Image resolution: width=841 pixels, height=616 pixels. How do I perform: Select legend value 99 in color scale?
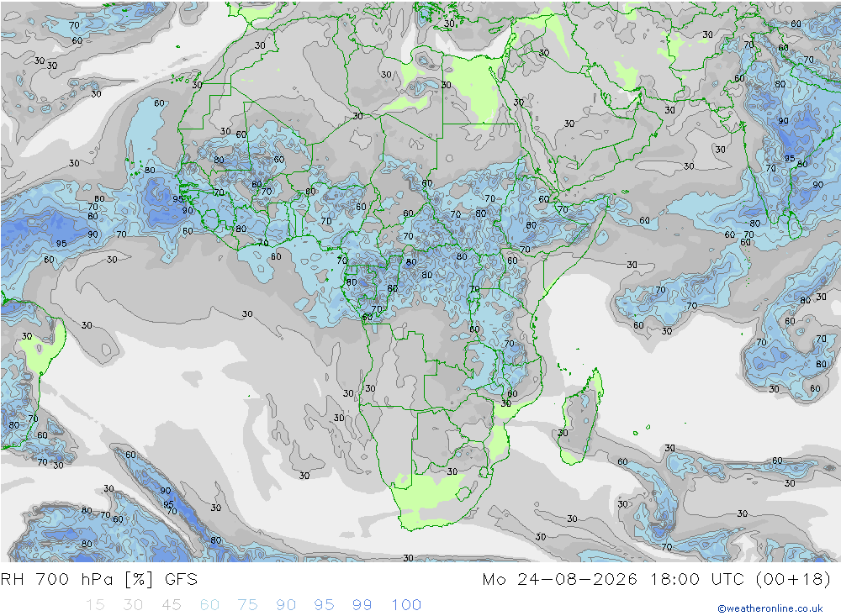point(362,605)
